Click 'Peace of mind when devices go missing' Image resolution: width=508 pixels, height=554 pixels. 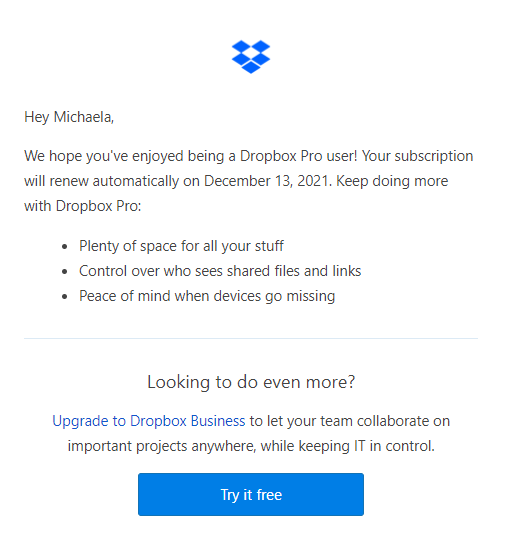(x=207, y=296)
